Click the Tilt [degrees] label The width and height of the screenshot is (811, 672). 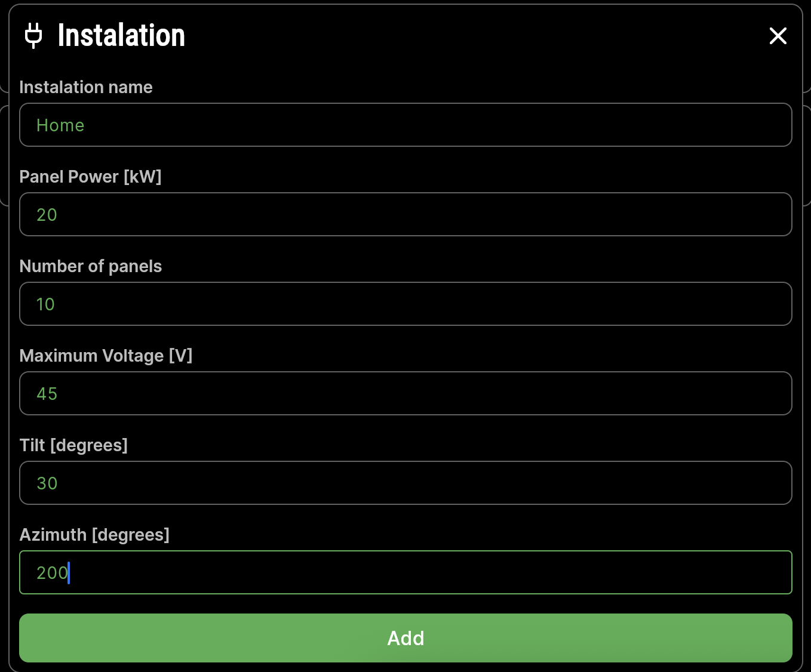[x=73, y=445]
